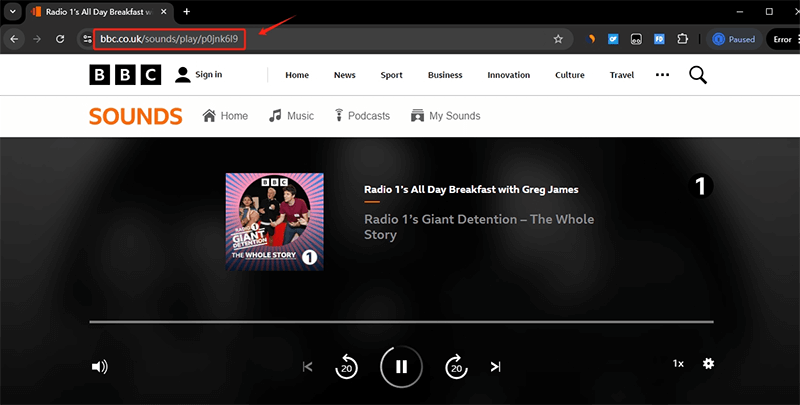
Task: Open My Sounds page
Action: pos(445,116)
